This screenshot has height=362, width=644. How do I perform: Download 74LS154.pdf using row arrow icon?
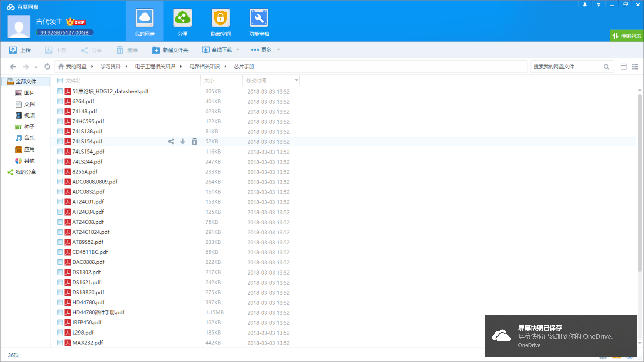[183, 141]
